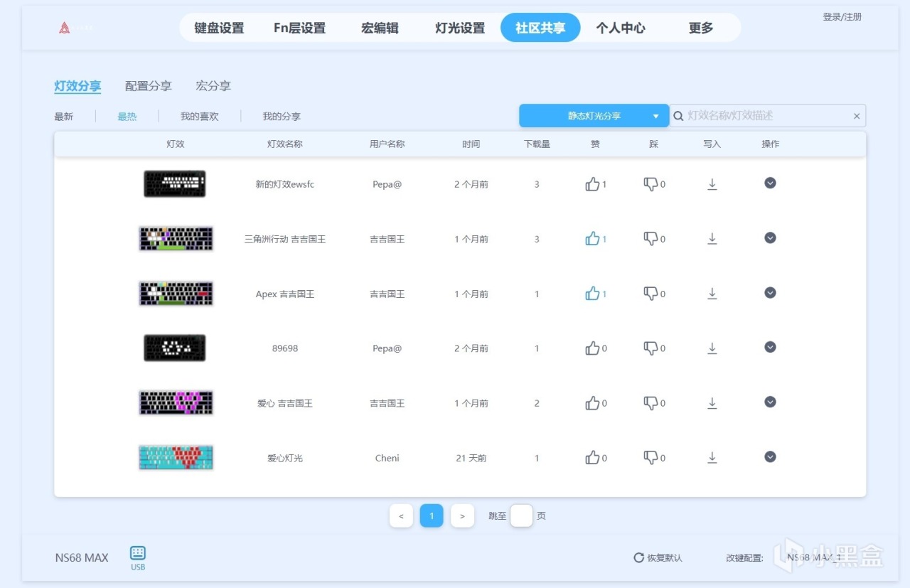
Task: Write the 爱心灯光 effect to keyboard
Action: [712, 458]
